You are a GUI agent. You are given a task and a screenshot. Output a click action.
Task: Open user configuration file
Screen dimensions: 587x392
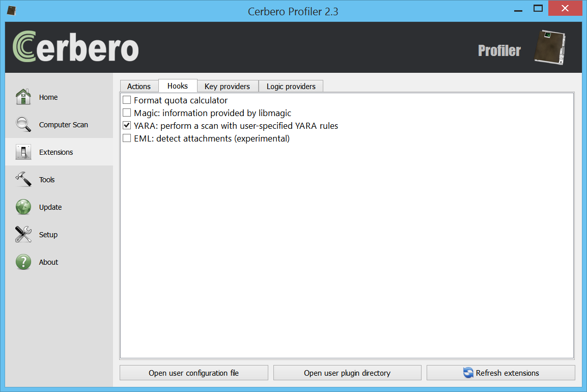[x=194, y=373]
